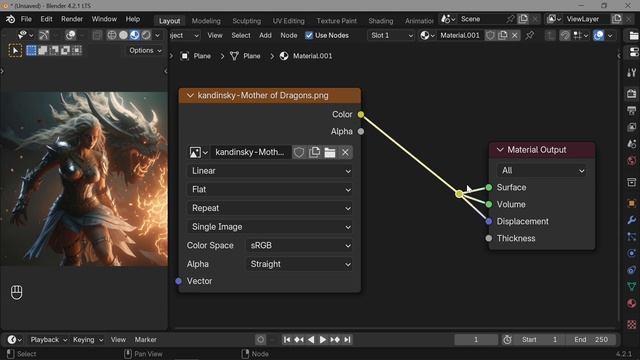Open the Edit menu
Viewport: 640px width, 360px height.
(x=46, y=19)
